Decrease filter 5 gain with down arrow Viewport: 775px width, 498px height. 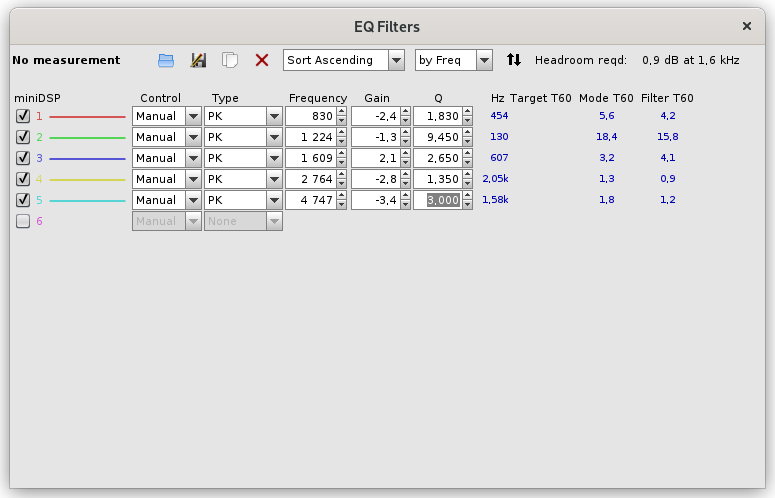pyautogui.click(x=406, y=205)
